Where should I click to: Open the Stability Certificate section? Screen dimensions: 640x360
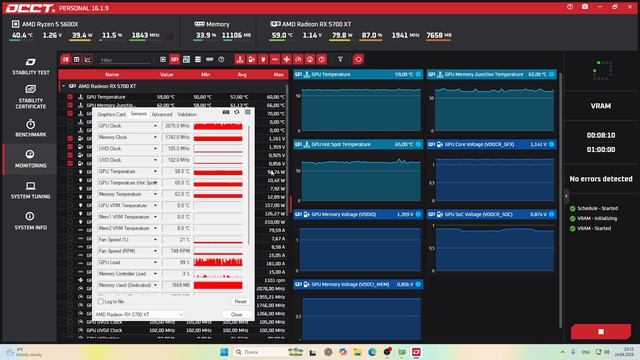31,97
